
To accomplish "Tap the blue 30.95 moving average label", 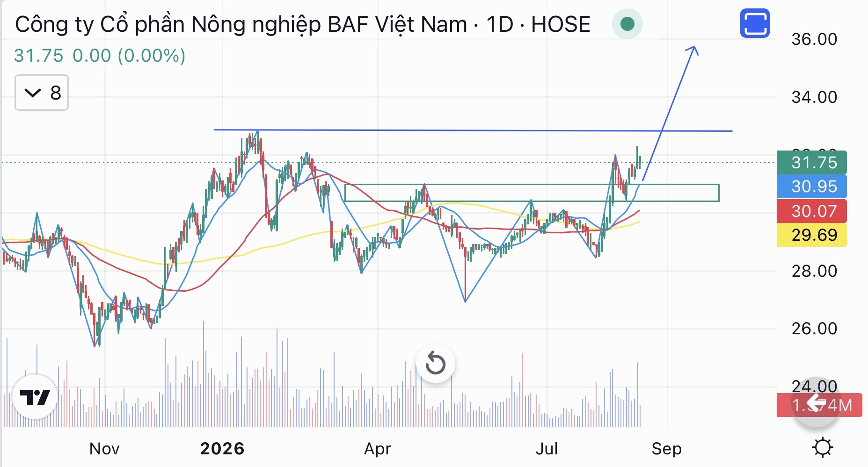I will (x=812, y=187).
